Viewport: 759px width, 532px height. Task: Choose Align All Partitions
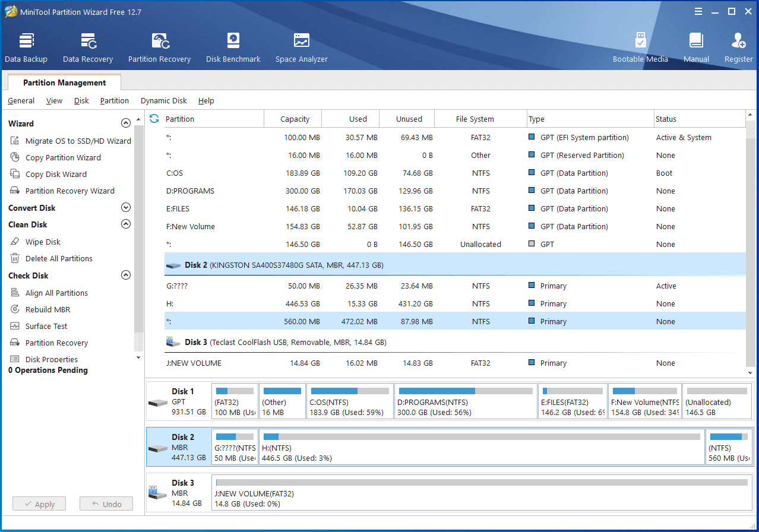[x=49, y=293]
